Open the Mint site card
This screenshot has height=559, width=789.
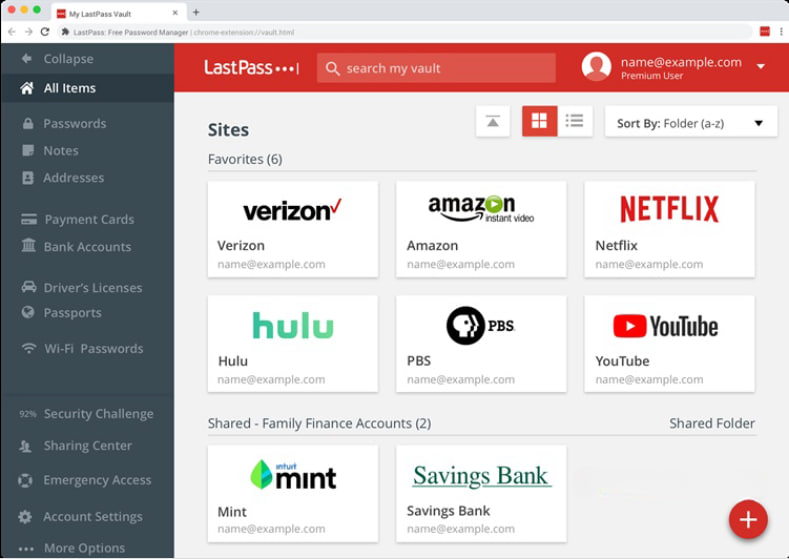tap(293, 494)
